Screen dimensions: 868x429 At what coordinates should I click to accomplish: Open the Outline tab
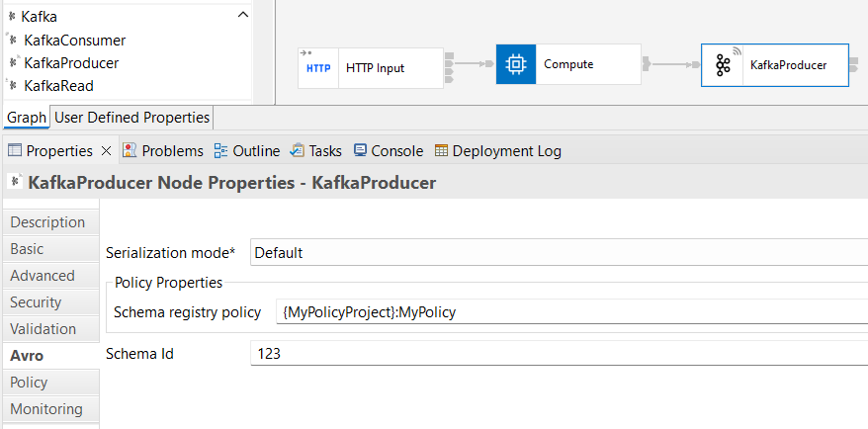247,150
